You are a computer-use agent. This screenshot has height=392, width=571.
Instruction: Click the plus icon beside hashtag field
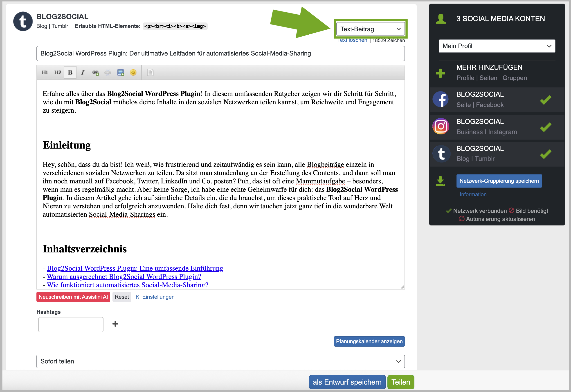click(x=115, y=324)
